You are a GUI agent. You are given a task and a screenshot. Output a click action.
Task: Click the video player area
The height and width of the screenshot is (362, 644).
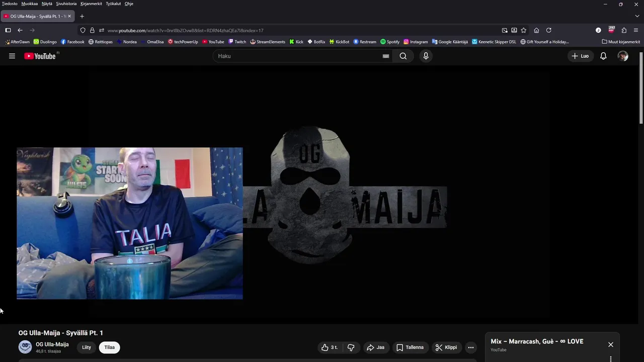pyautogui.click(x=320, y=195)
